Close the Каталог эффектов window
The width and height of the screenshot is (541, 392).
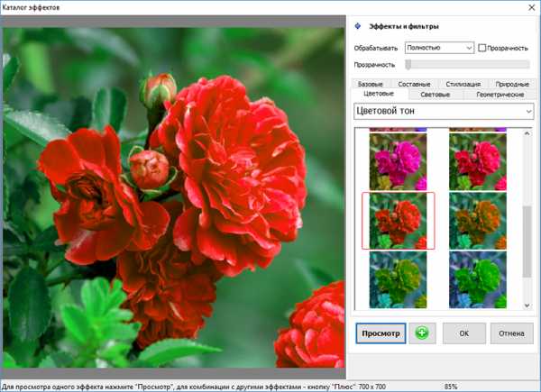pyautogui.click(x=532, y=7)
